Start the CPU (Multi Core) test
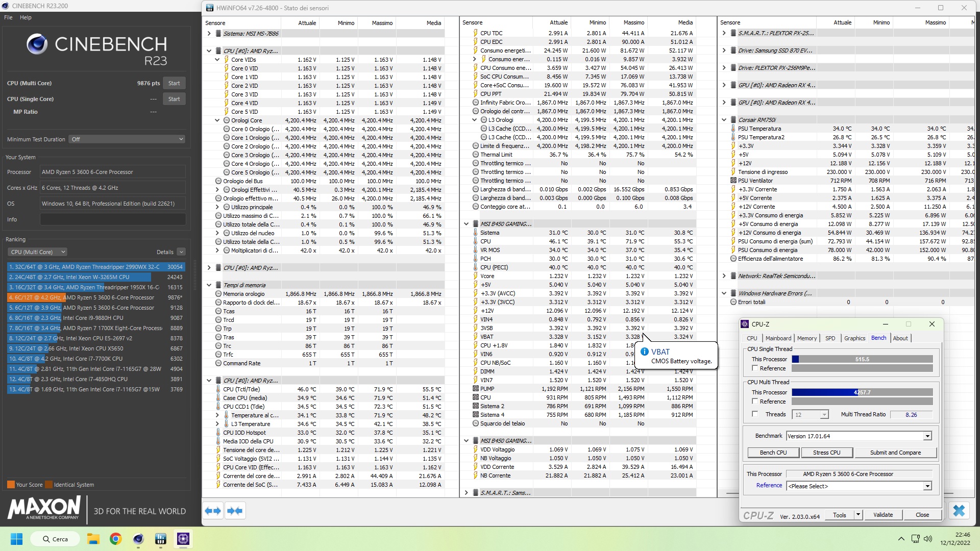The height and width of the screenshot is (551, 980). click(x=174, y=83)
